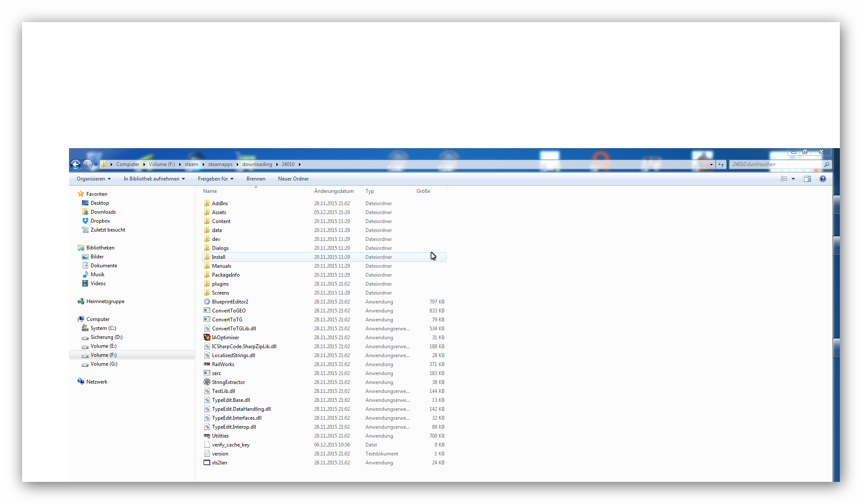Viewport: 862px width, 504px height.
Task: Sort by the Änderungsdatum column header
Action: [x=334, y=191]
